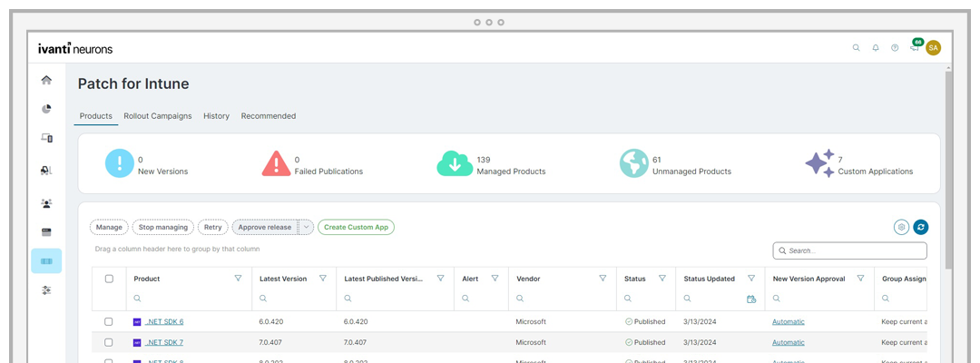980x363 pixels.
Task: Click the Managed Products cloud download icon
Action: tap(455, 163)
